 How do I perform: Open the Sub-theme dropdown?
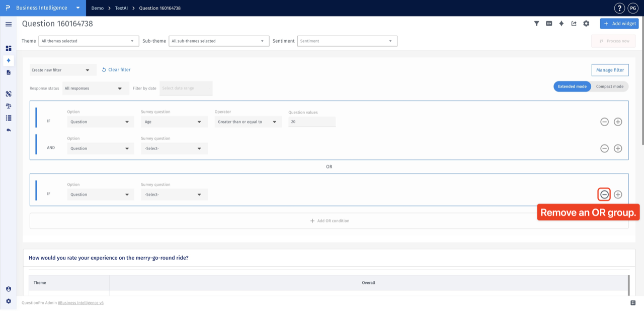pos(219,41)
